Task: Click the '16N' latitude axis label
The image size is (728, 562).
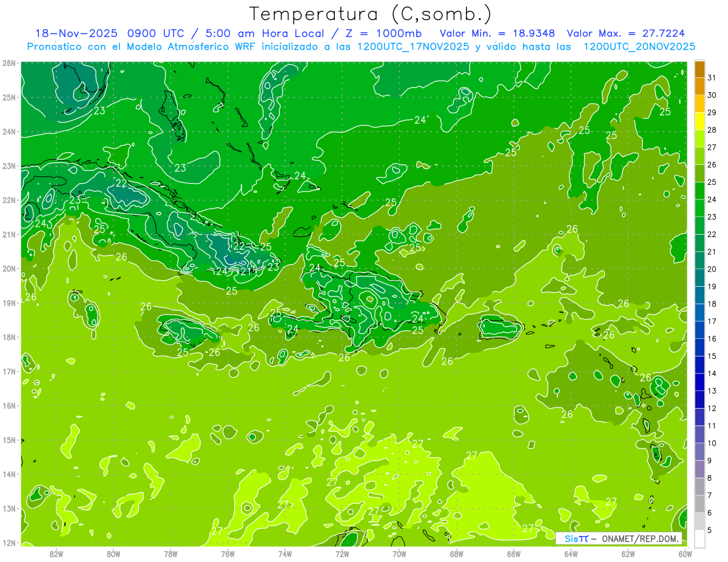Action: [9, 406]
